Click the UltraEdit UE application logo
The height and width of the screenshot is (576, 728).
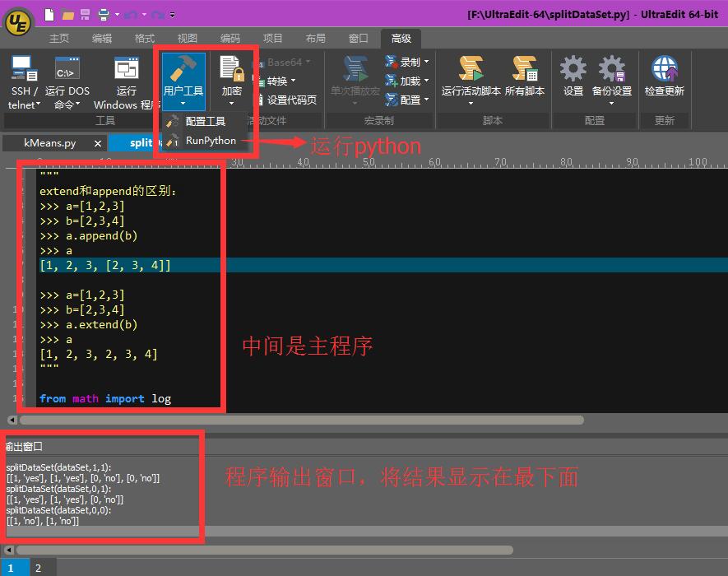coord(18,22)
